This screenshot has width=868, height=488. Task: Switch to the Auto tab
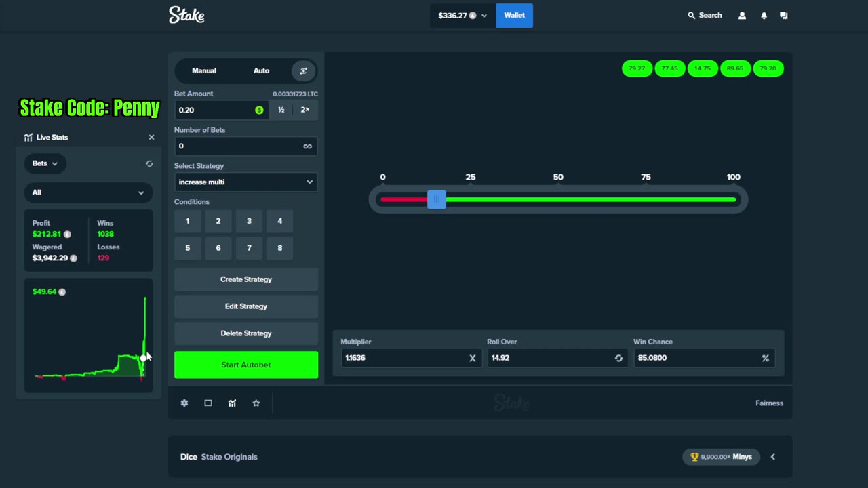(261, 70)
